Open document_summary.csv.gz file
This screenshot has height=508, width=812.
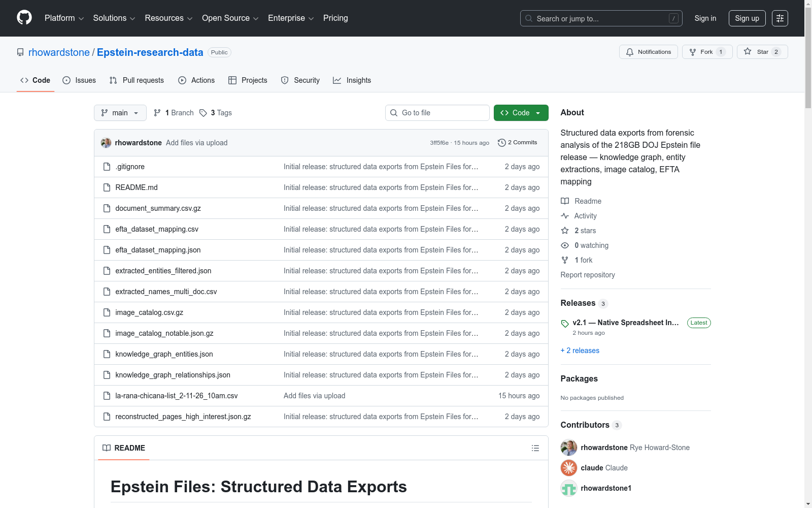click(158, 208)
